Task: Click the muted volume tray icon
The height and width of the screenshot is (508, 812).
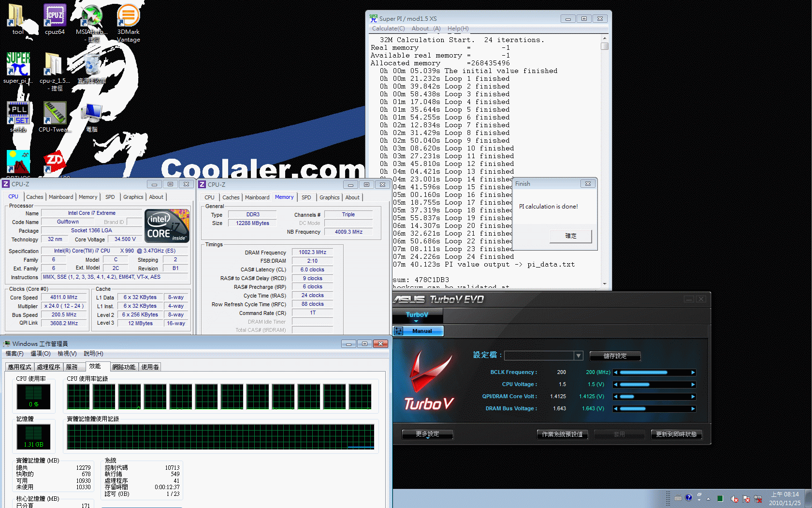Action: pos(734,499)
